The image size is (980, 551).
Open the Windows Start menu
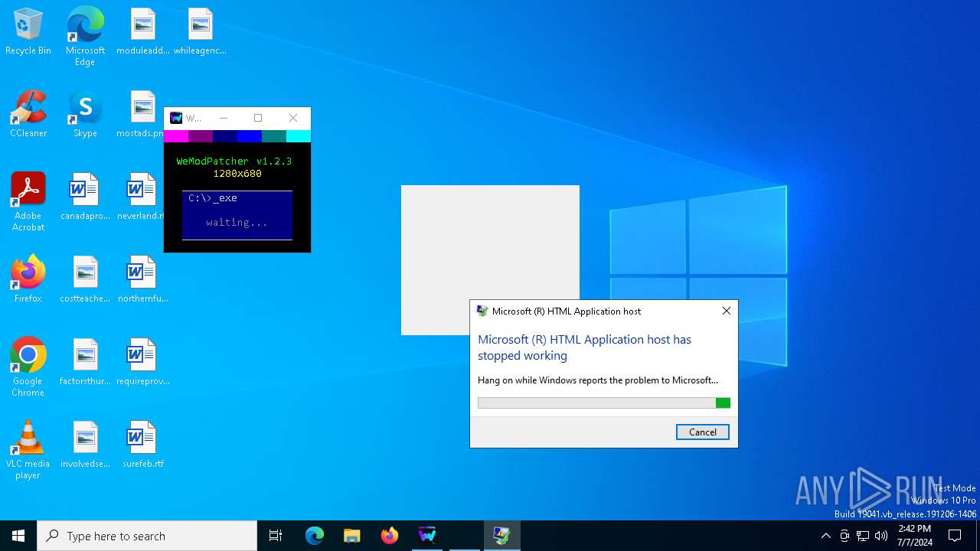[x=18, y=536]
